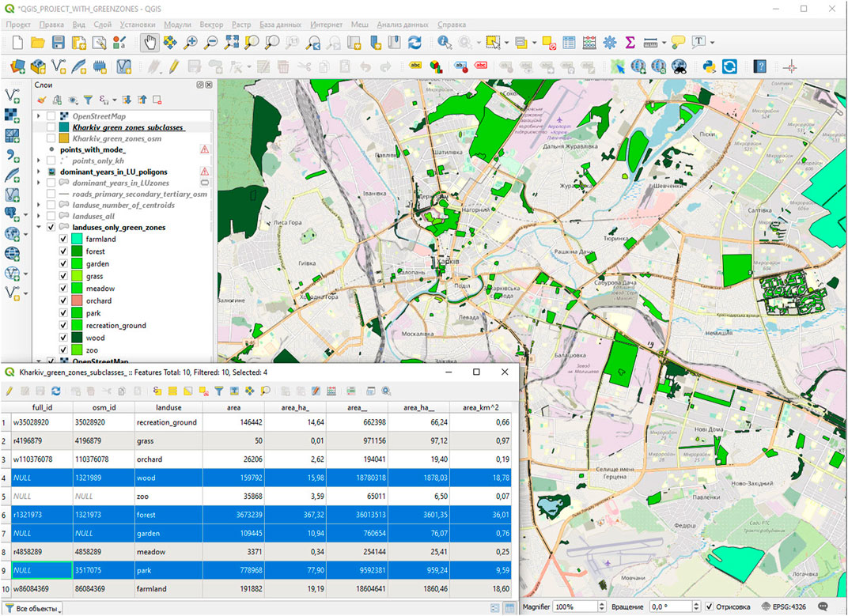Image resolution: width=848 pixels, height=616 pixels.
Task: Activate the Identify Features tool
Action: [445, 42]
